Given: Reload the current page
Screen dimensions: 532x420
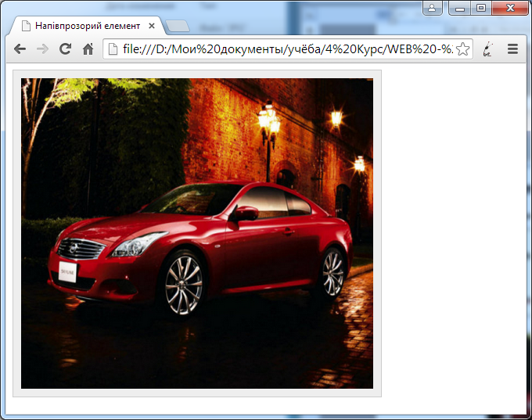Looking at the screenshot, I should coord(65,48).
